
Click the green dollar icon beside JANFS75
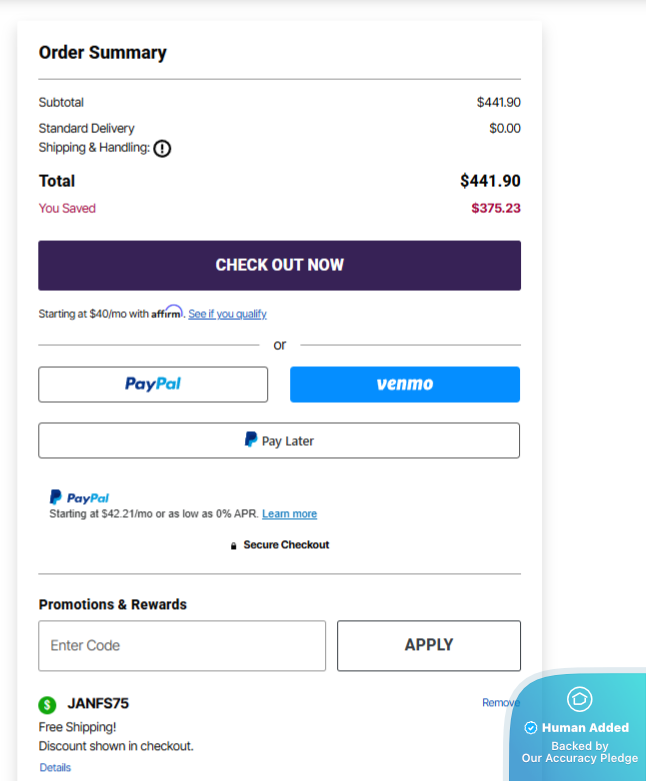click(48, 705)
